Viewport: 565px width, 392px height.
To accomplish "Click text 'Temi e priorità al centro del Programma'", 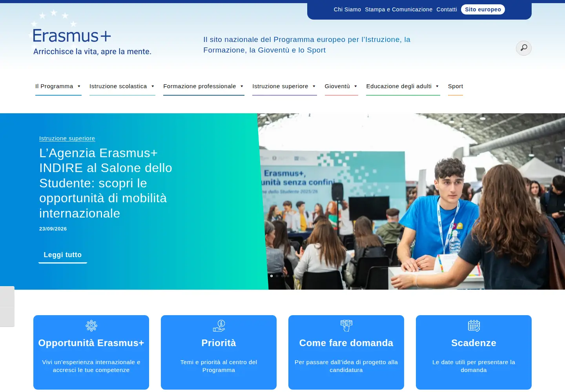I will (219, 366).
